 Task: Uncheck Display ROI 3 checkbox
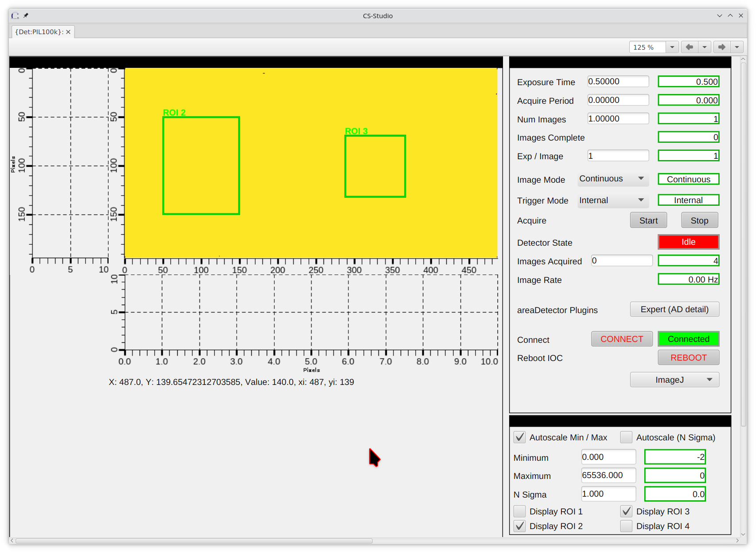click(626, 511)
